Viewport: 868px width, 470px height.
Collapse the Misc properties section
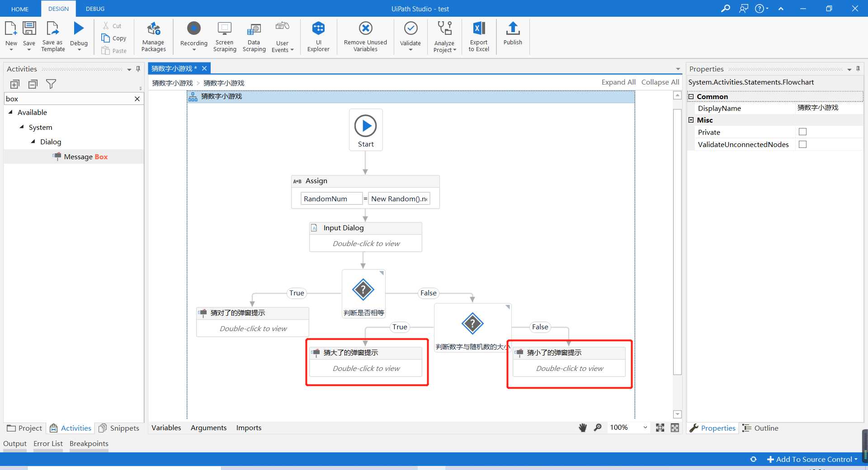pyautogui.click(x=691, y=120)
